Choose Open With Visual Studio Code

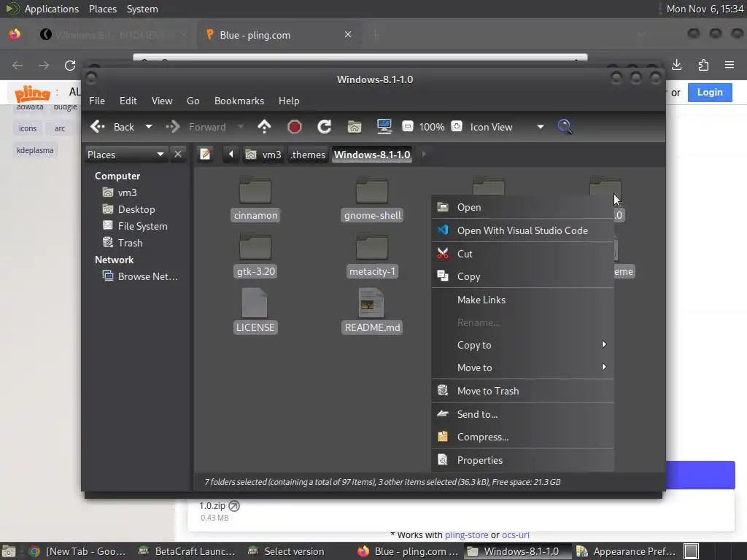(x=522, y=230)
